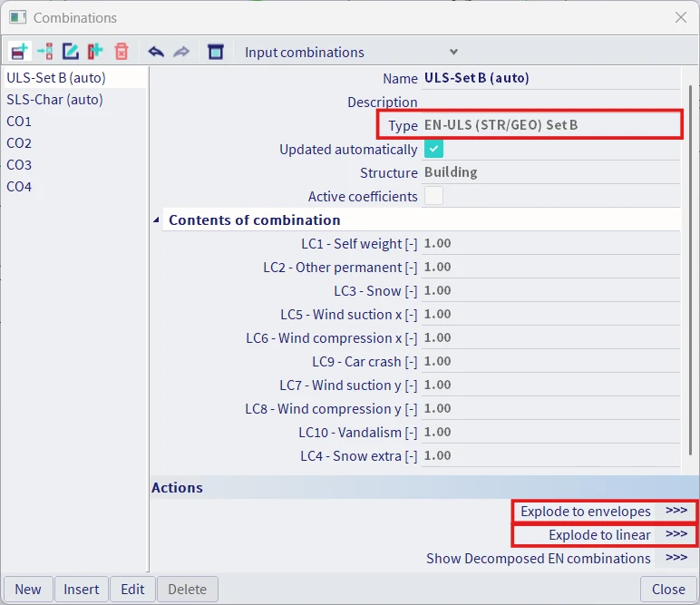Click the LC10 - Vandalism coefficient value
The image size is (700, 605).
pyautogui.click(x=550, y=432)
